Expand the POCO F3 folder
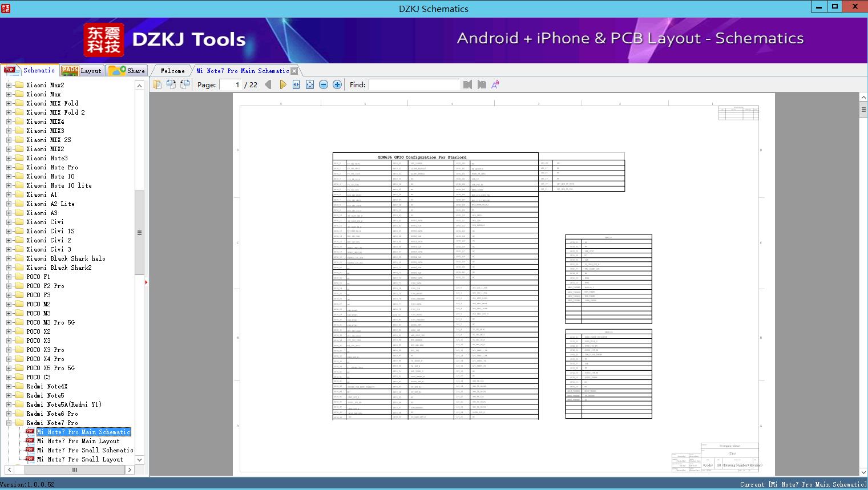Screen dimensions: 868x490 9,295
